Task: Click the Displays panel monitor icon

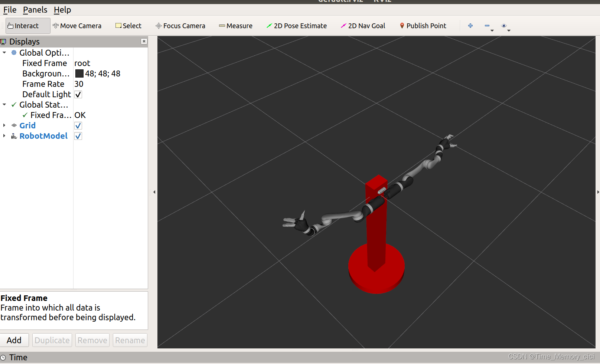Action: 3,42
